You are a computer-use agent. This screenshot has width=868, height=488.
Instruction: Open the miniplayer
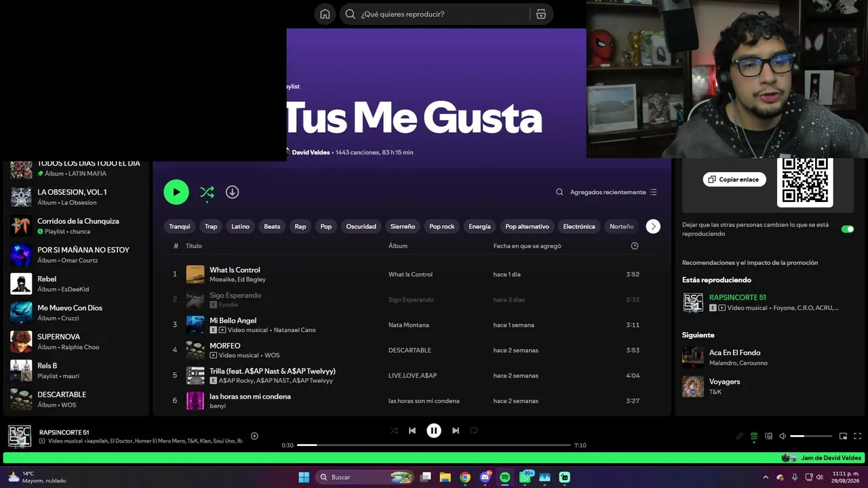843,436
